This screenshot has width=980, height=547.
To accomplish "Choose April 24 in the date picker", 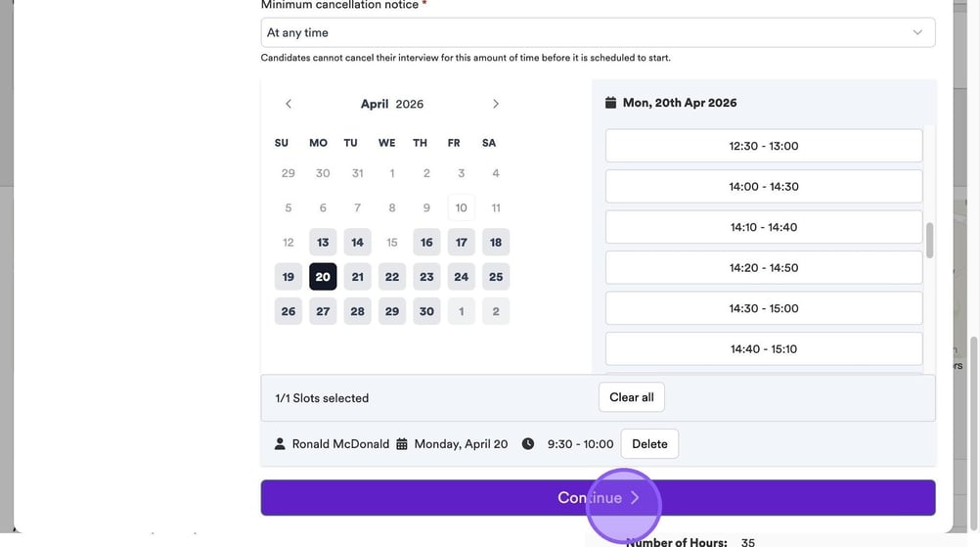I will (x=462, y=277).
